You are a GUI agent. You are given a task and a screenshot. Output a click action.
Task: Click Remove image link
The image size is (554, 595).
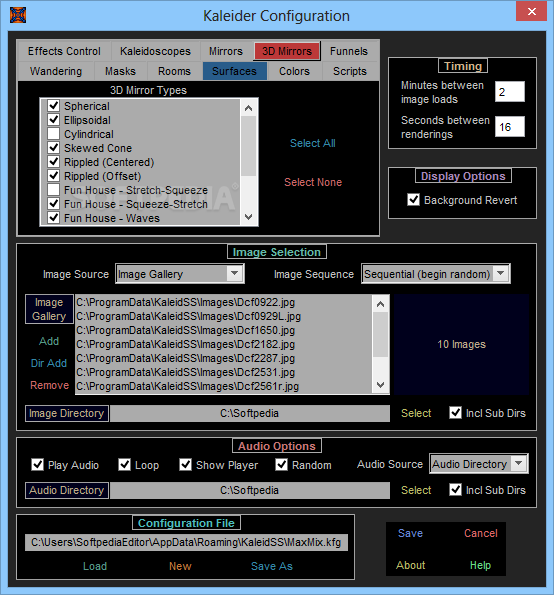(49, 385)
